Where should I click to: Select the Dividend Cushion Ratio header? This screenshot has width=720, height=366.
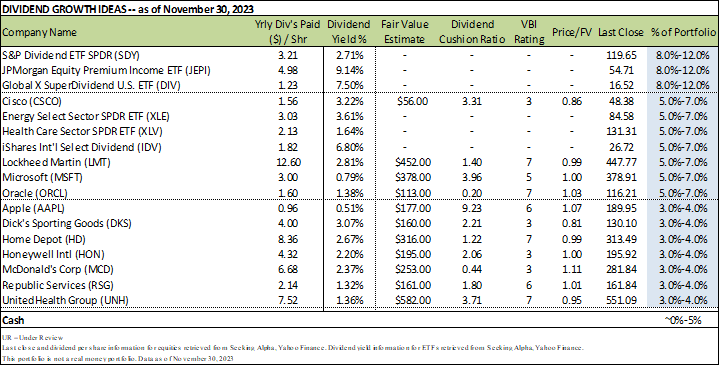pos(472,32)
